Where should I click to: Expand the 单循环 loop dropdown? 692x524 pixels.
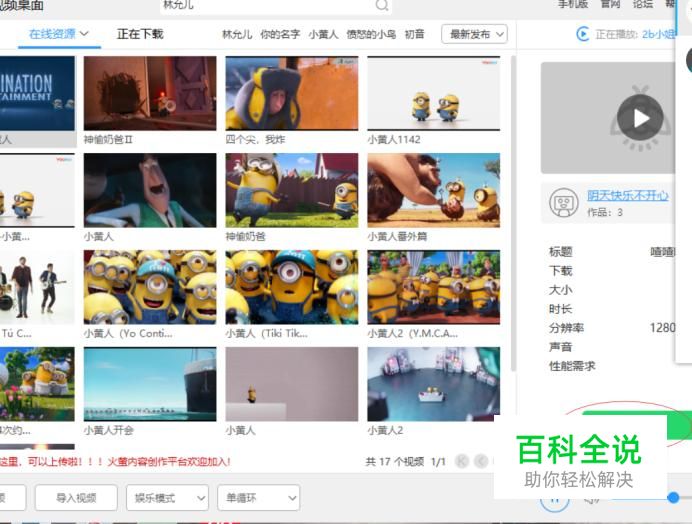tap(259, 498)
